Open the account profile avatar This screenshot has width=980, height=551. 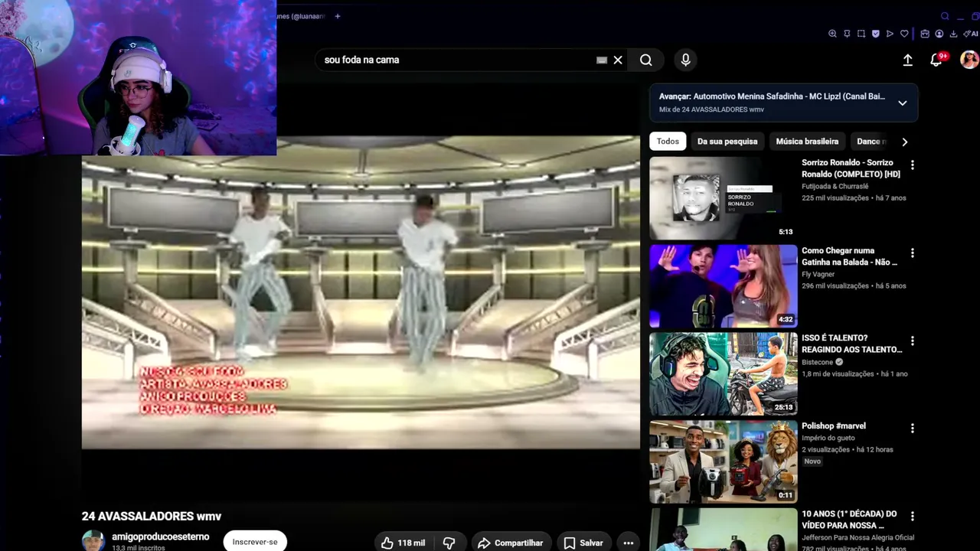969,60
